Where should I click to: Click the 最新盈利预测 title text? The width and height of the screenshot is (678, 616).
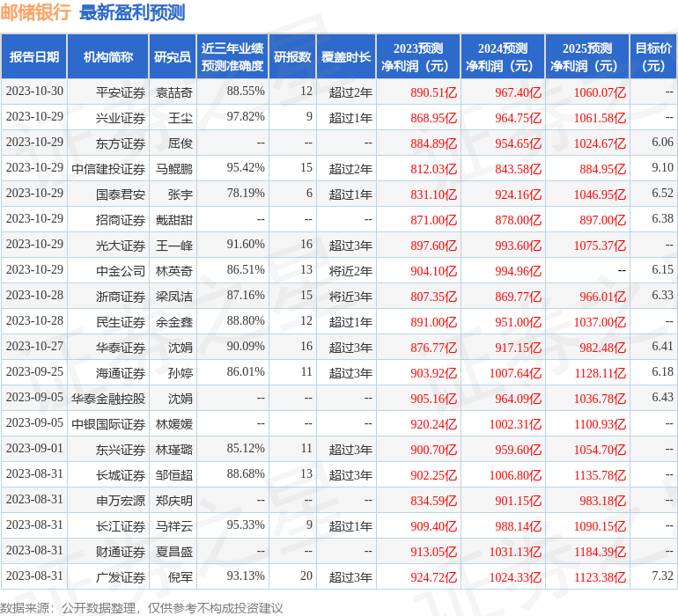click(132, 12)
